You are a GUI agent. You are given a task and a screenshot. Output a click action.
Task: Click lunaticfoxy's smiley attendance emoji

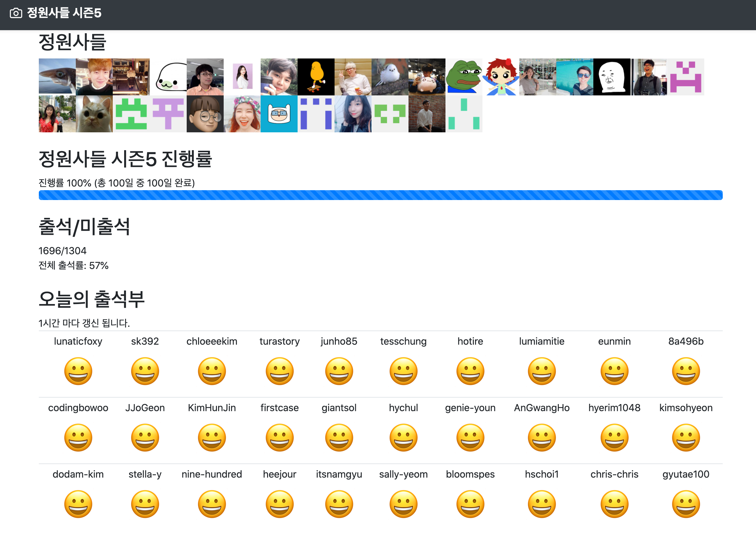78,371
